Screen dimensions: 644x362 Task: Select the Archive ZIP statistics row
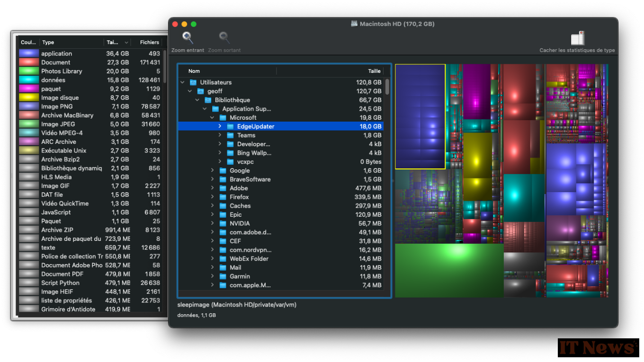point(90,230)
